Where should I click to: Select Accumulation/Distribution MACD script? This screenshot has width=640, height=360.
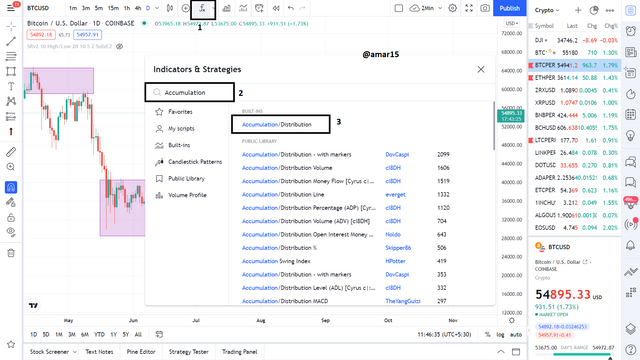click(x=285, y=301)
